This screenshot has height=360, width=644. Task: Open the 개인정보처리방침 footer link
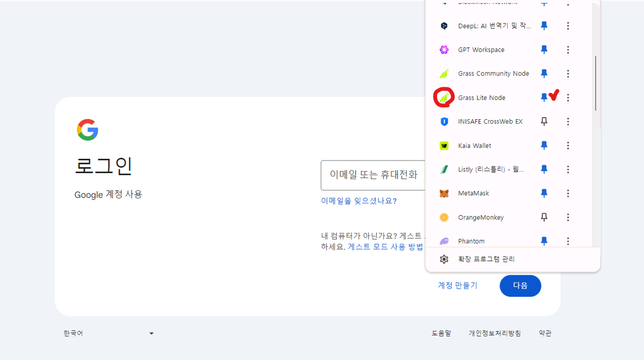[x=495, y=333]
